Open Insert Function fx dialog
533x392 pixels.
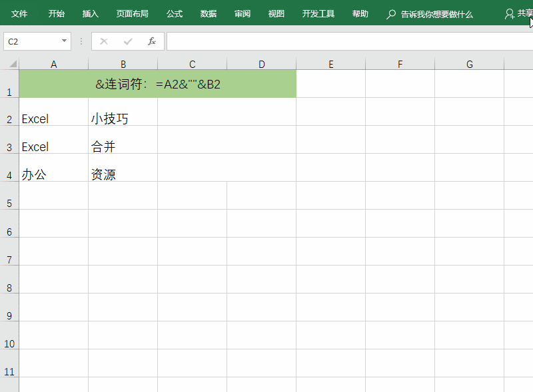(152, 41)
